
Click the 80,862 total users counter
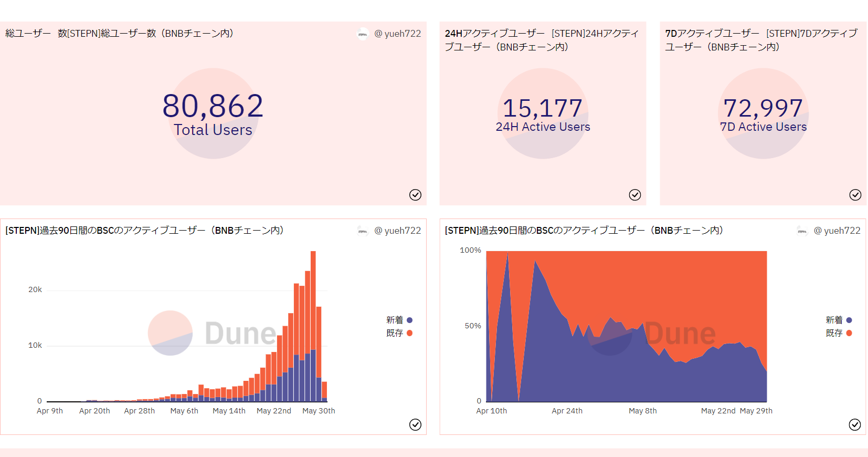(213, 106)
